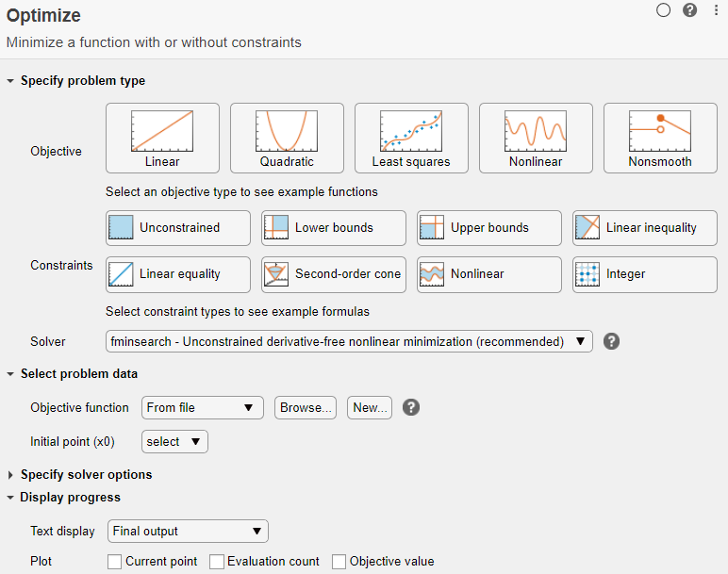Click the New button
Viewport: 728px width, 574px height.
tap(369, 407)
